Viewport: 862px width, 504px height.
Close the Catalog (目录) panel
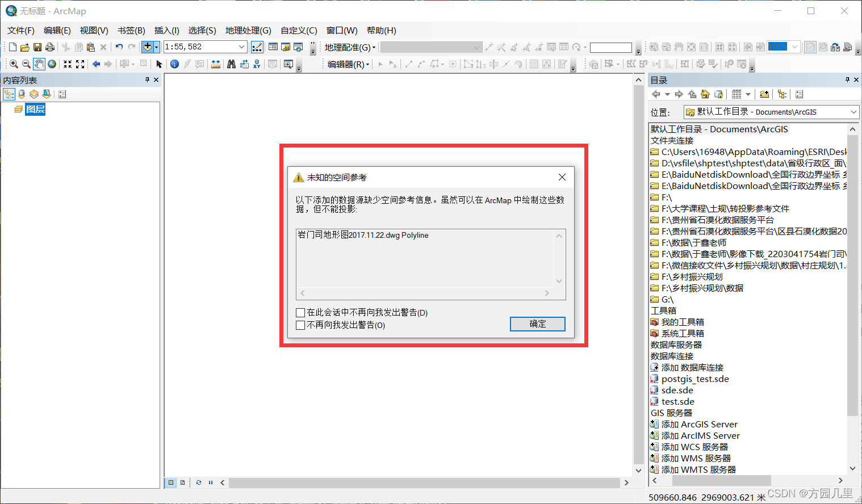[856, 80]
